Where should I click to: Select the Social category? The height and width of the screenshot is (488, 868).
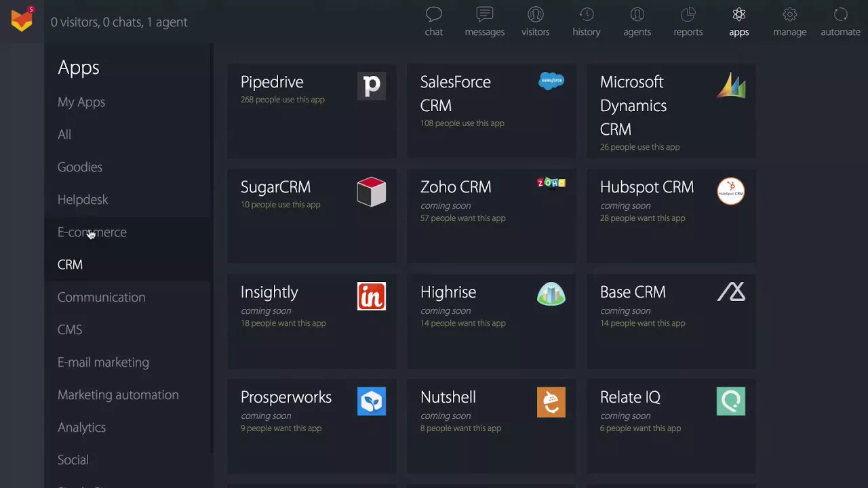coord(73,460)
